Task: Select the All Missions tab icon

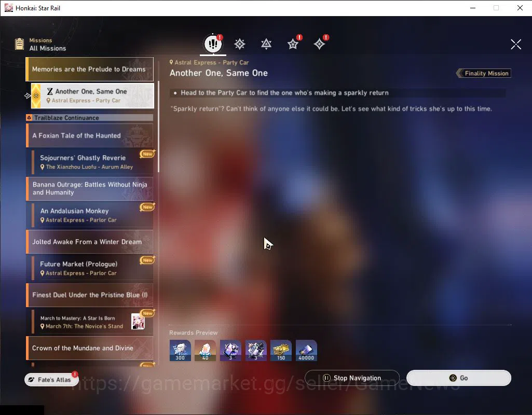Action: point(213,44)
